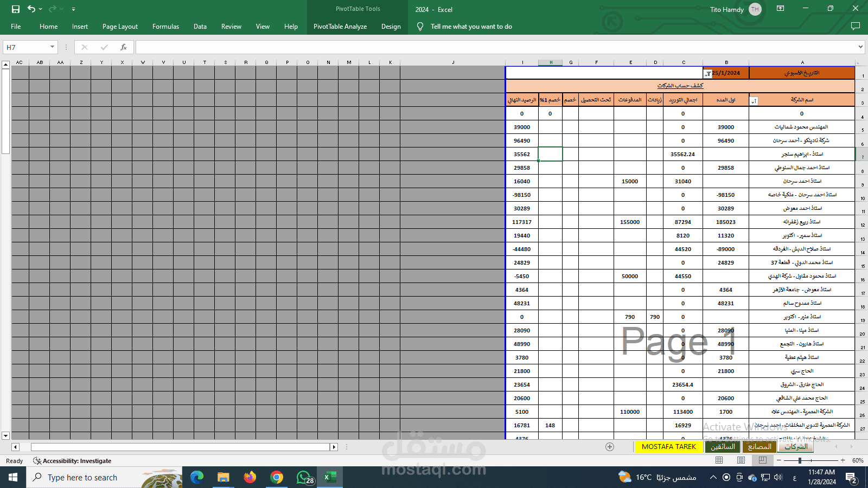The width and height of the screenshot is (868, 488).
Task: Open the comments pane icon
Action: [856, 27]
